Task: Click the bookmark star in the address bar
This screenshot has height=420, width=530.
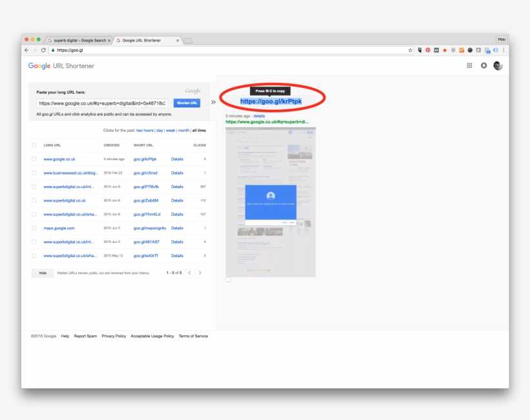Action: click(x=410, y=50)
